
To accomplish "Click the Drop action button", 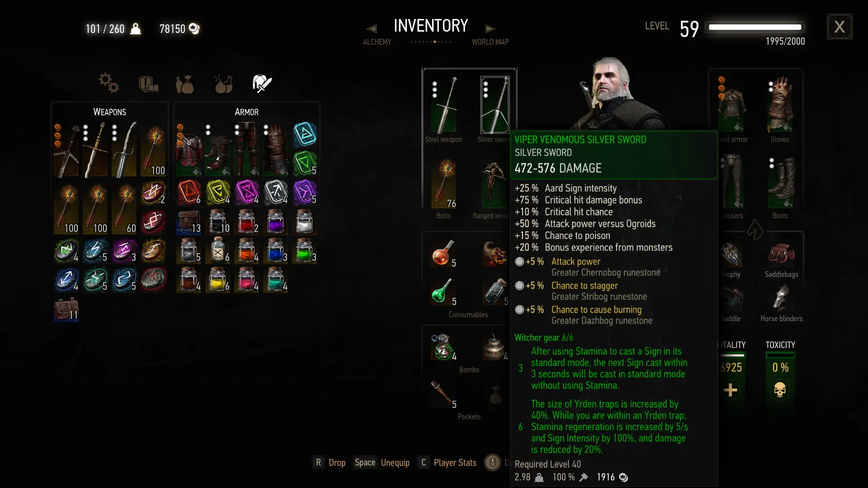I will (x=337, y=463).
